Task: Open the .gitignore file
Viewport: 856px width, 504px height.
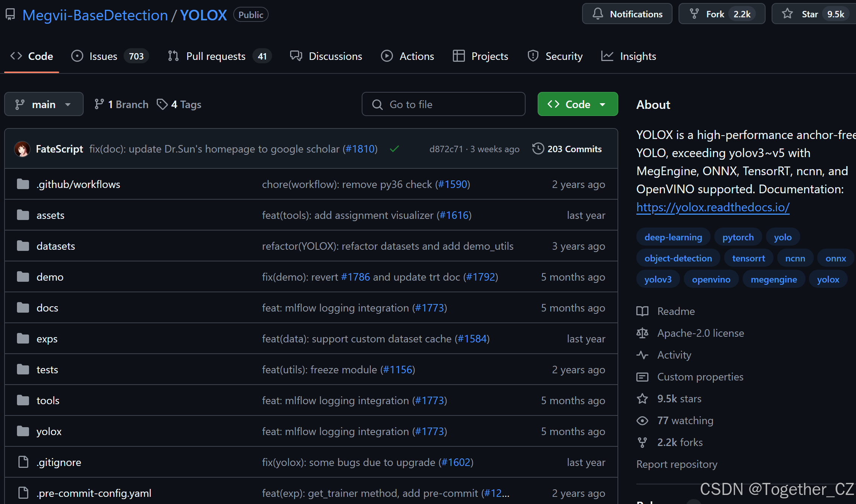Action: [x=59, y=462]
